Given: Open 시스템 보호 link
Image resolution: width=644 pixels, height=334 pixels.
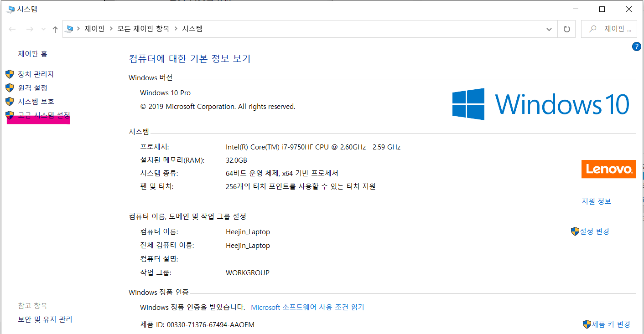Looking at the screenshot, I should (x=36, y=101).
